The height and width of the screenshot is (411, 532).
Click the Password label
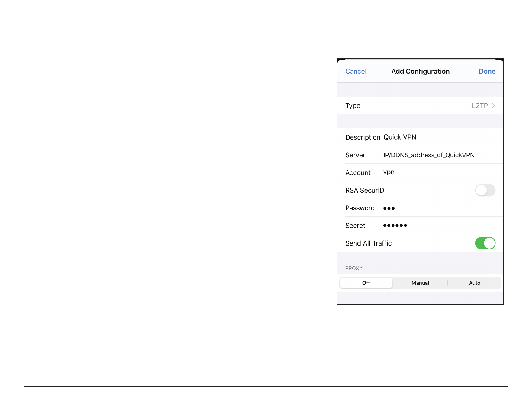(x=360, y=208)
